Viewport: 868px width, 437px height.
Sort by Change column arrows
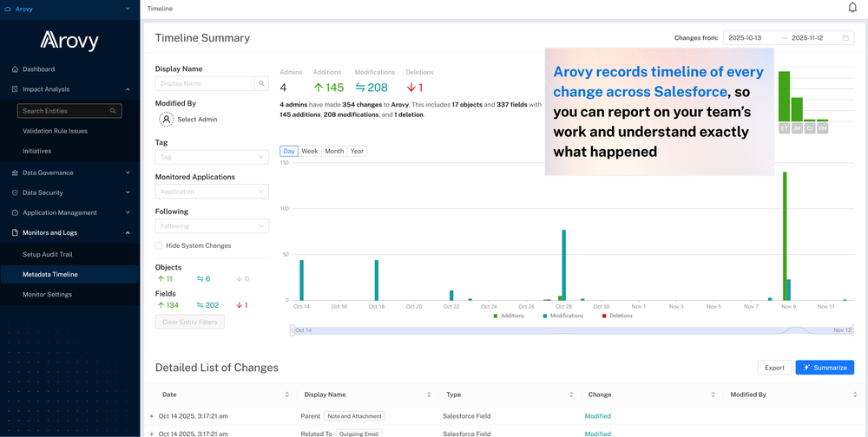(713, 395)
